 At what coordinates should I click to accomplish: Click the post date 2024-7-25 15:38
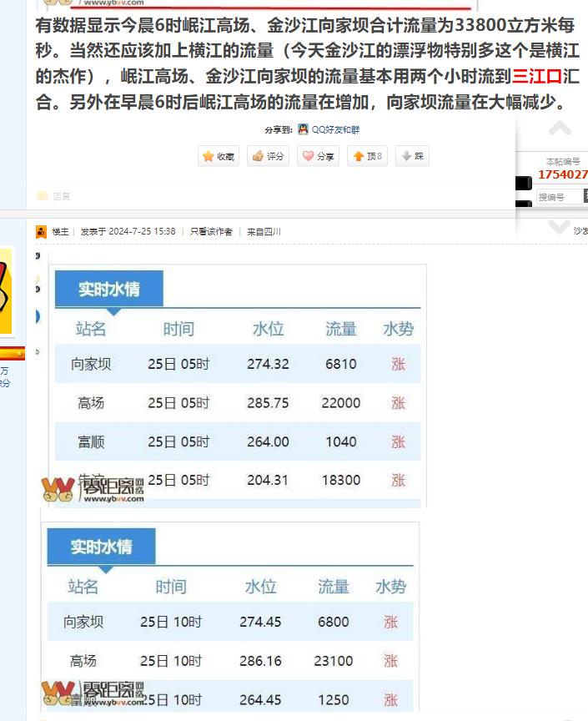click(142, 232)
